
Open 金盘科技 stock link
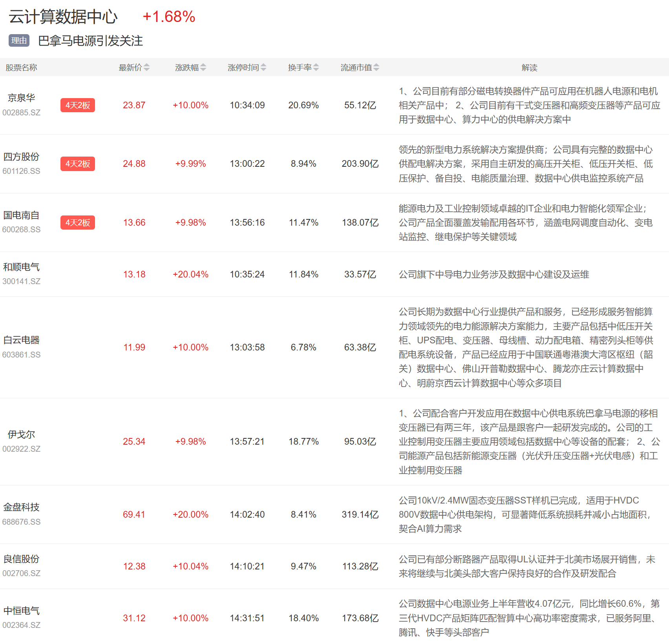(x=21, y=507)
